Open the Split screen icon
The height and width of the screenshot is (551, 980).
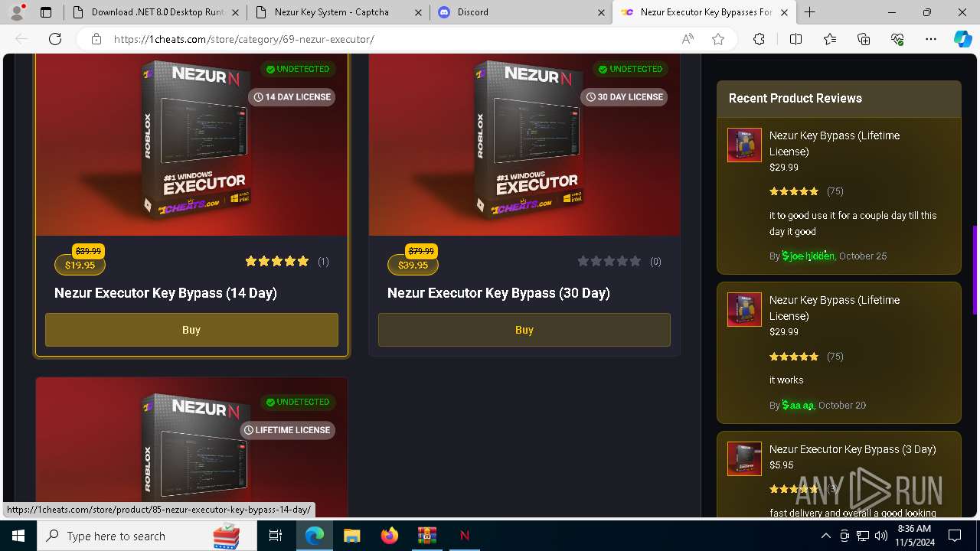click(x=795, y=39)
